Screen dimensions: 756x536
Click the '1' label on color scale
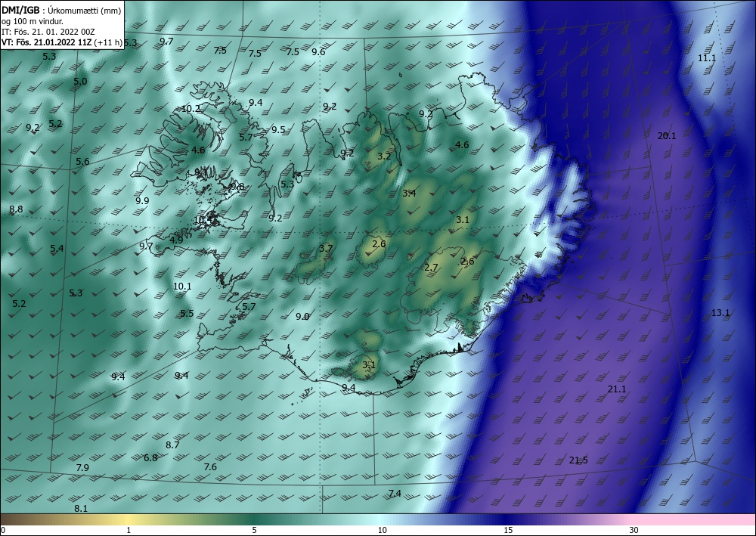click(129, 531)
